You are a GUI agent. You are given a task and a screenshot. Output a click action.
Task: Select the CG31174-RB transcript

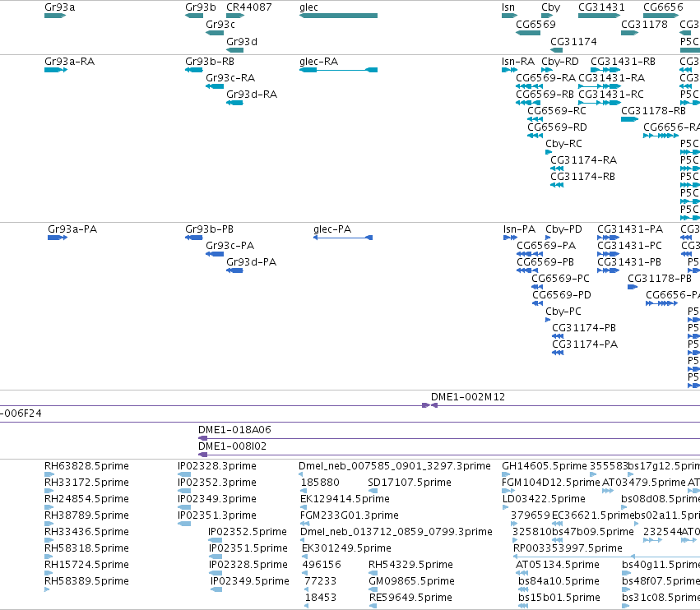[557, 185]
